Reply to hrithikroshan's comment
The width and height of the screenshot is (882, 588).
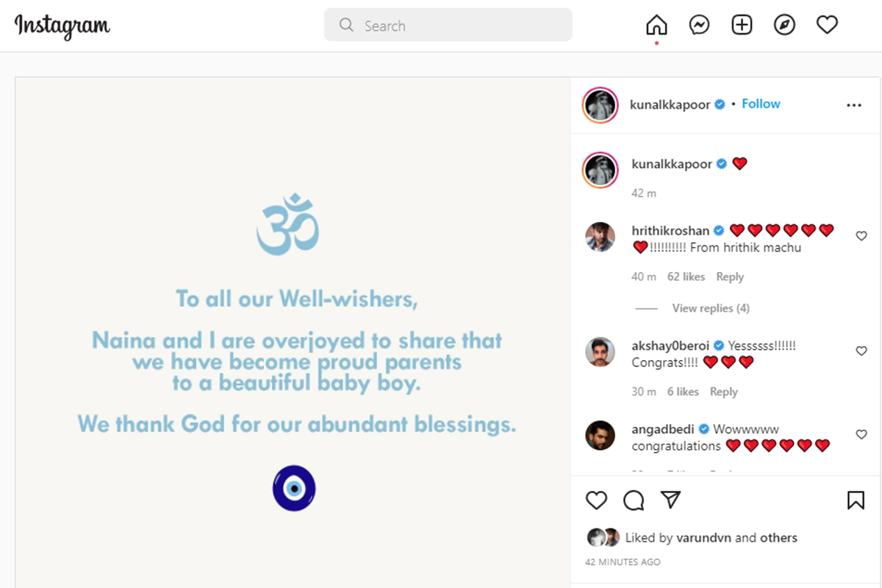tap(730, 276)
